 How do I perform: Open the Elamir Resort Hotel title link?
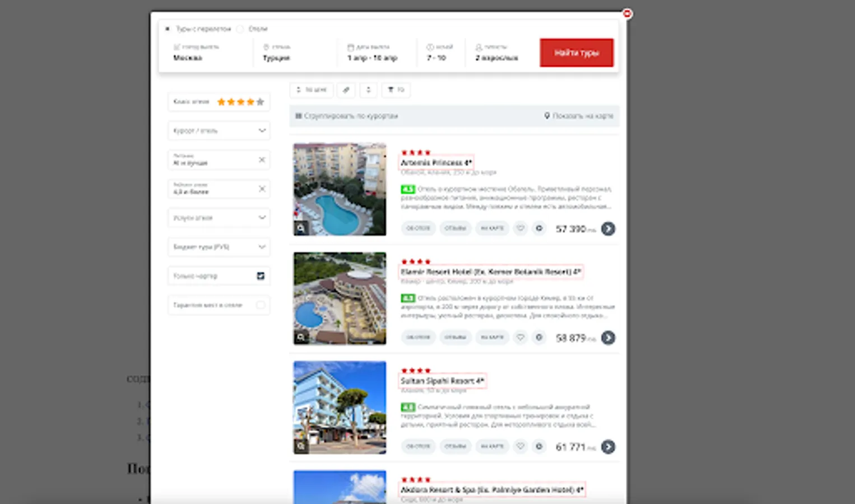tap(490, 272)
